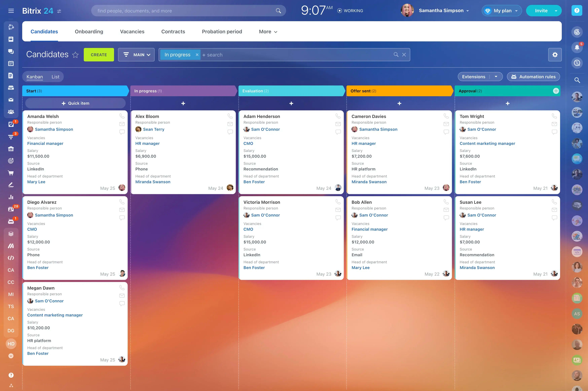This screenshot has width=588, height=391.
Task: Open the settings gear for Candidates
Action: coord(555,55)
